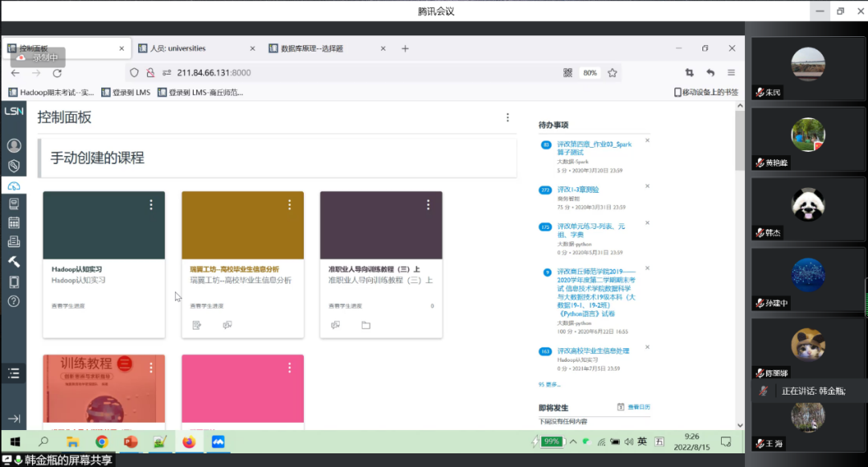The width and height of the screenshot is (868, 467).
Task: Open options menu on 准职业人导向训练教程 card
Action: [428, 205]
